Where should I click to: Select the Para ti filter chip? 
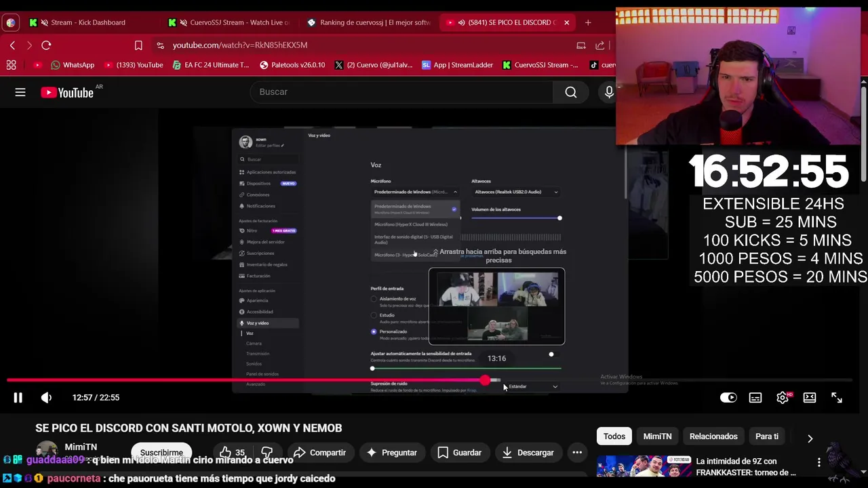pos(767,436)
